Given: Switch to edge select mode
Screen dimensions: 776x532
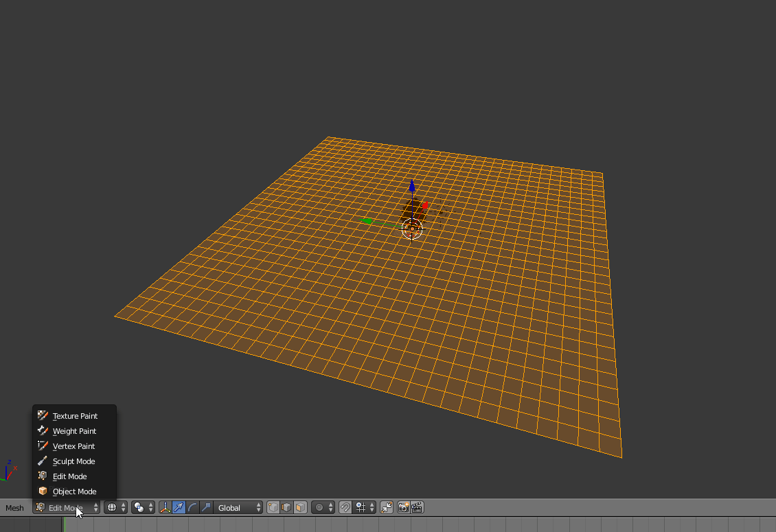Looking at the screenshot, I should click(x=286, y=507).
